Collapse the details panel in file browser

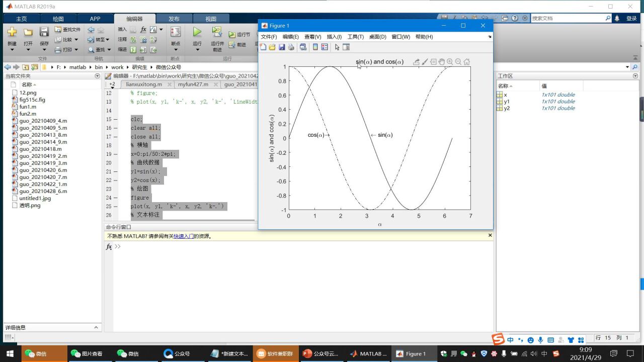click(x=97, y=327)
